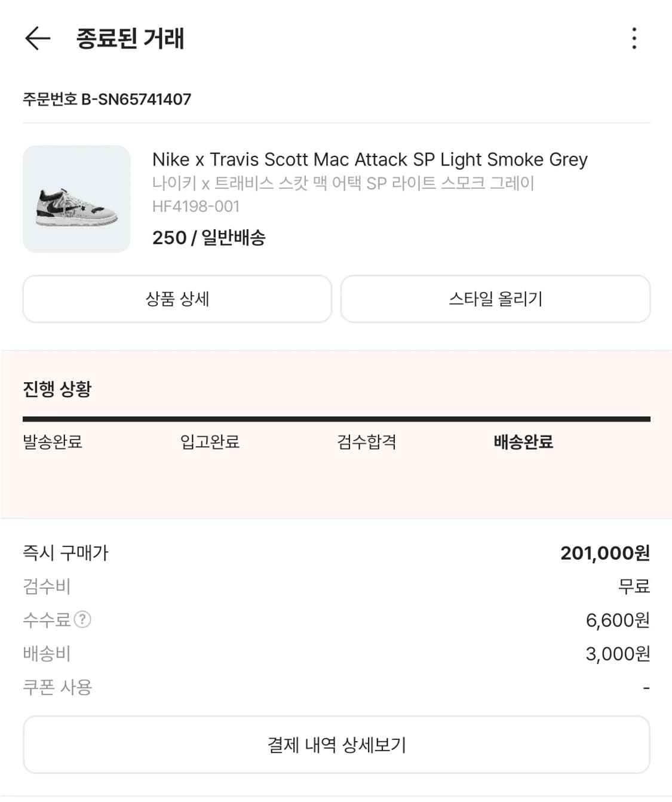Image resolution: width=672 pixels, height=802 pixels.
Task: Click the fee help question mark icon
Action: (x=82, y=619)
